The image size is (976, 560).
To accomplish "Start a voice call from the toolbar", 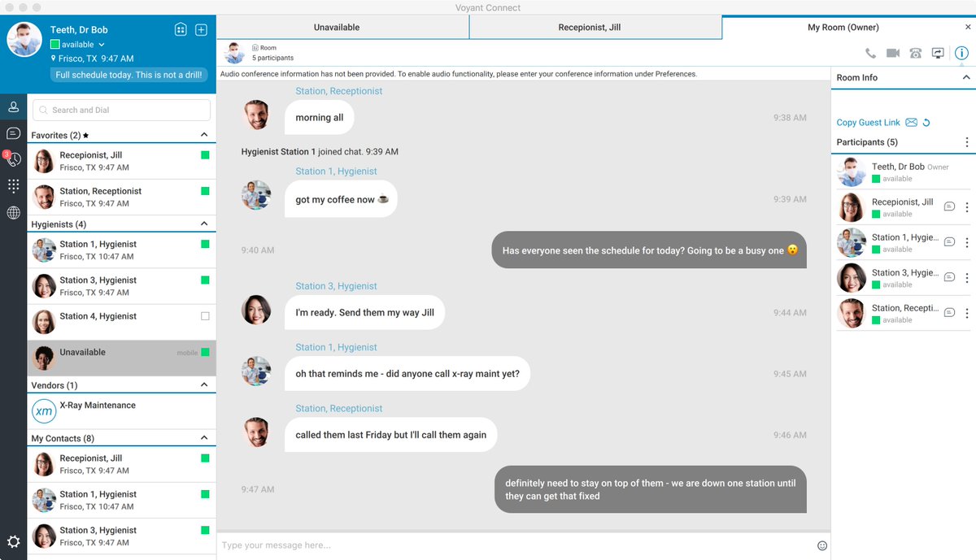I will tap(870, 53).
